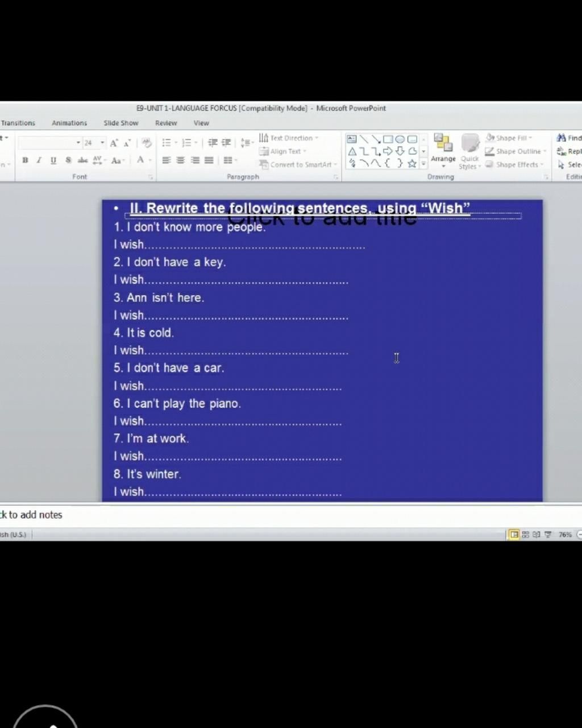Toggle Bold formatting
582x728 pixels.
coord(25,160)
